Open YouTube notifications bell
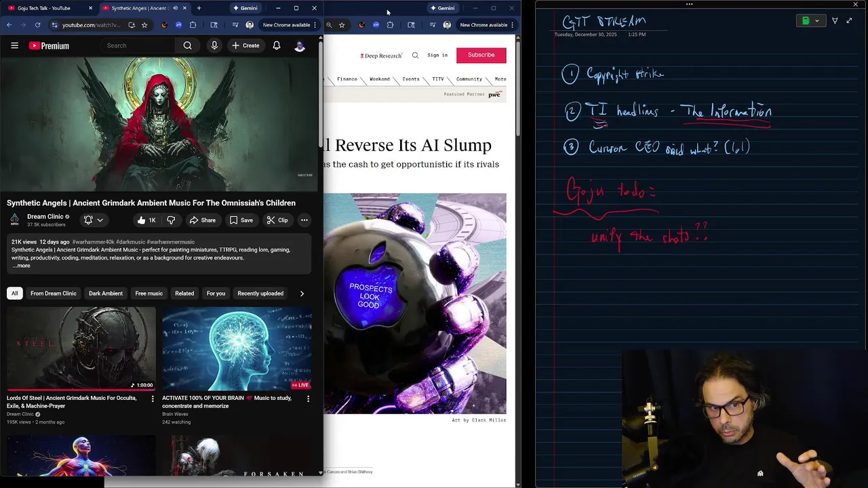 [x=277, y=45]
